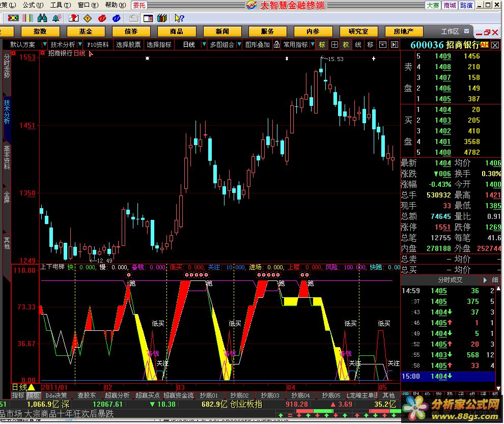The width and height of the screenshot is (504, 424).
Task: Open the 商城 link in title bar
Action: tap(450, 5)
